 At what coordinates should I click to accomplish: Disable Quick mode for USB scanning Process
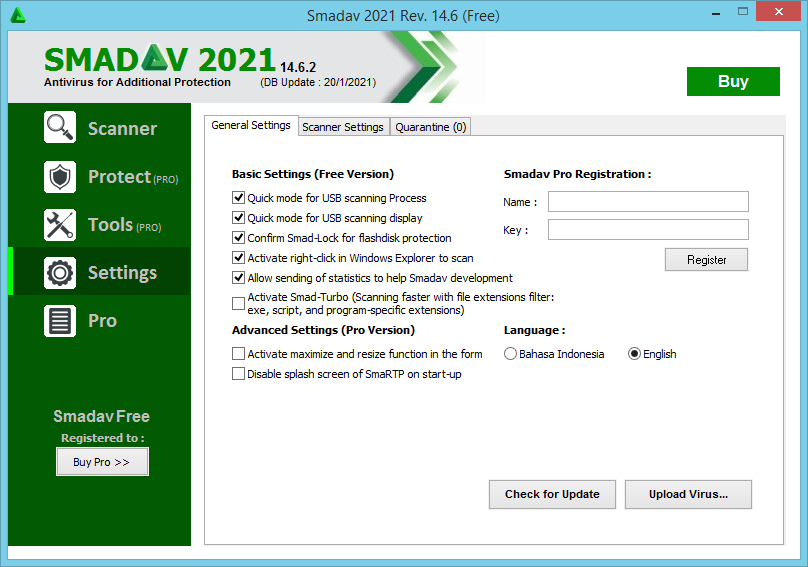pos(238,198)
